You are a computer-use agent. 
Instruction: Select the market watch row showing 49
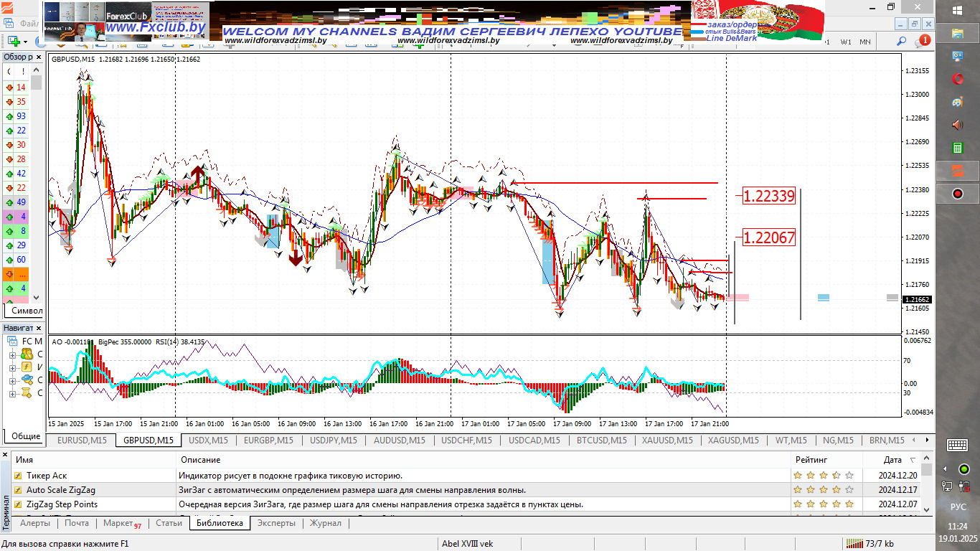pos(17,202)
